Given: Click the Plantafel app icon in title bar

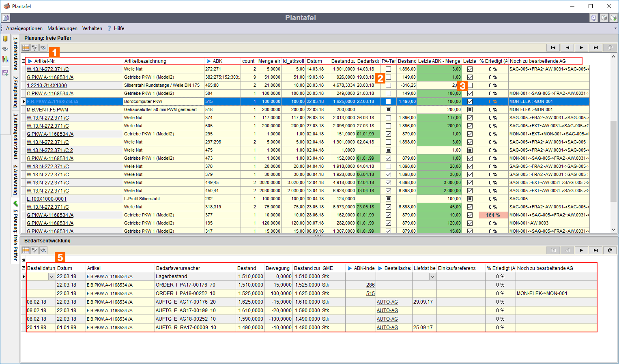Looking at the screenshot, I should 6,6.
